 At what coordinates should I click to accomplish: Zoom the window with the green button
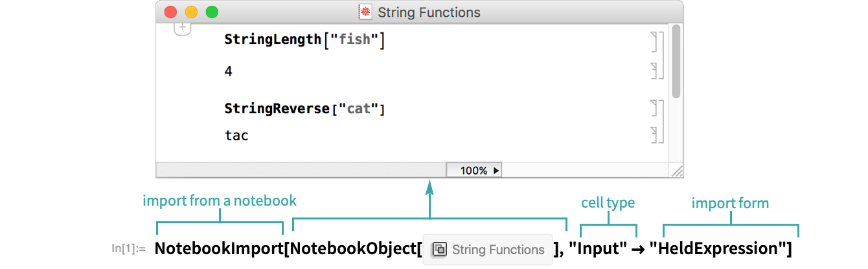click(x=212, y=12)
